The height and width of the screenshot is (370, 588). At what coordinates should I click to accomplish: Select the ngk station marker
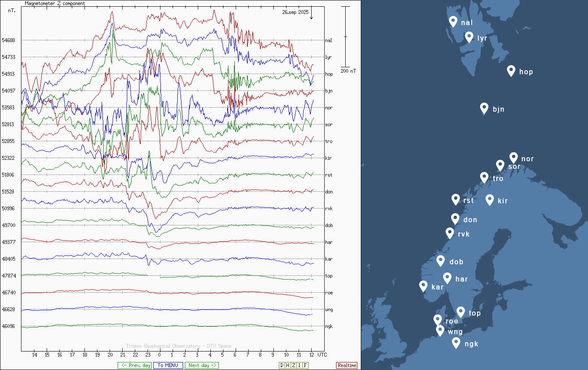pos(456,343)
